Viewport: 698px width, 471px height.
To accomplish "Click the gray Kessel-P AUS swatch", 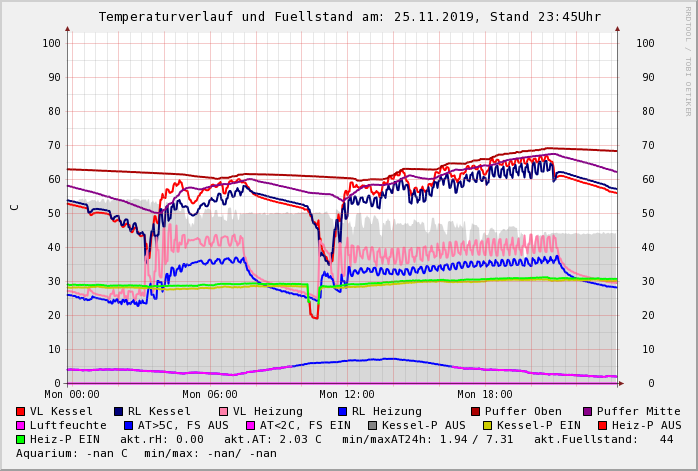I will pos(371,425).
